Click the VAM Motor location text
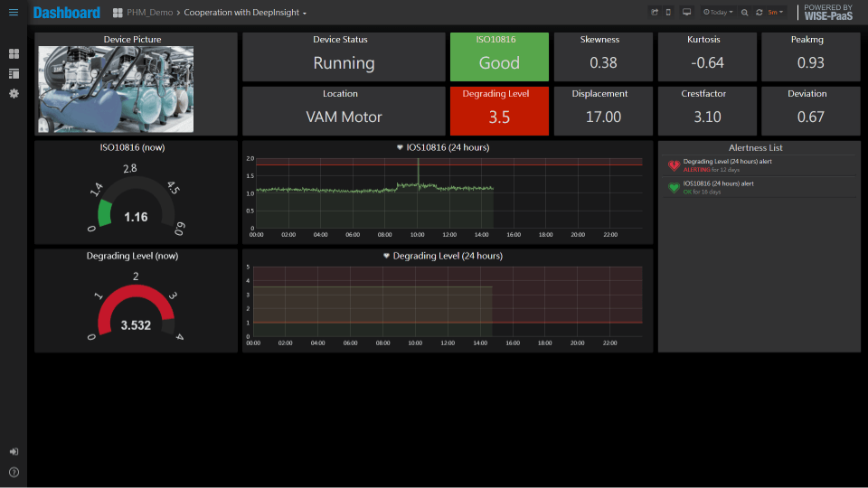Image resolution: width=868 pixels, height=488 pixels. 344,117
